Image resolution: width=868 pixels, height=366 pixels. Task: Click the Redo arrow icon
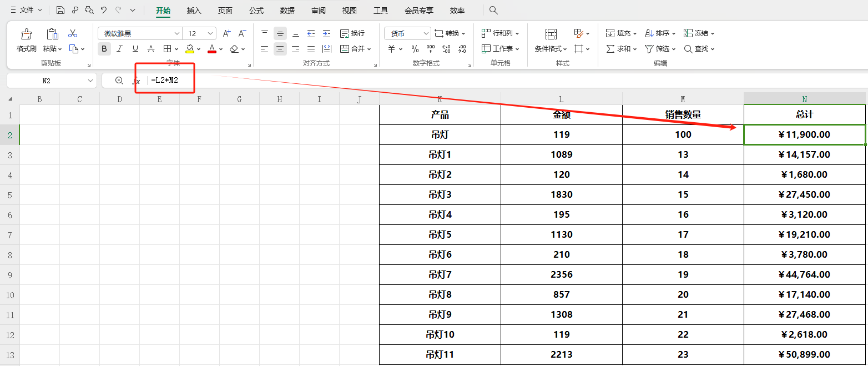[118, 11]
